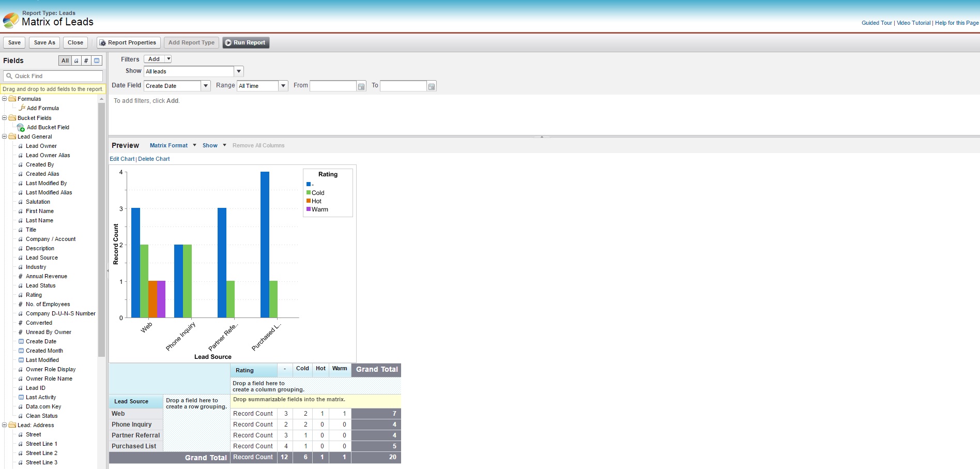Screen dimensions: 980x469
Task: Collapse the Fields panel using side handle
Action: click(x=108, y=270)
